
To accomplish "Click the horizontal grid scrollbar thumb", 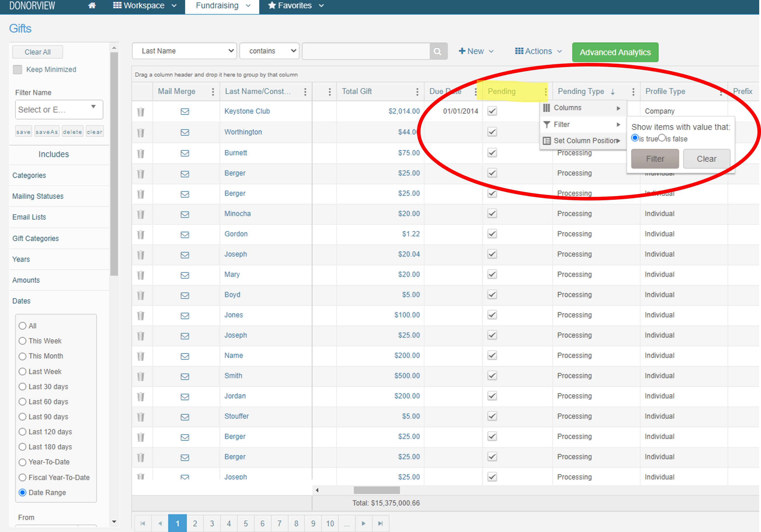I will point(377,490).
